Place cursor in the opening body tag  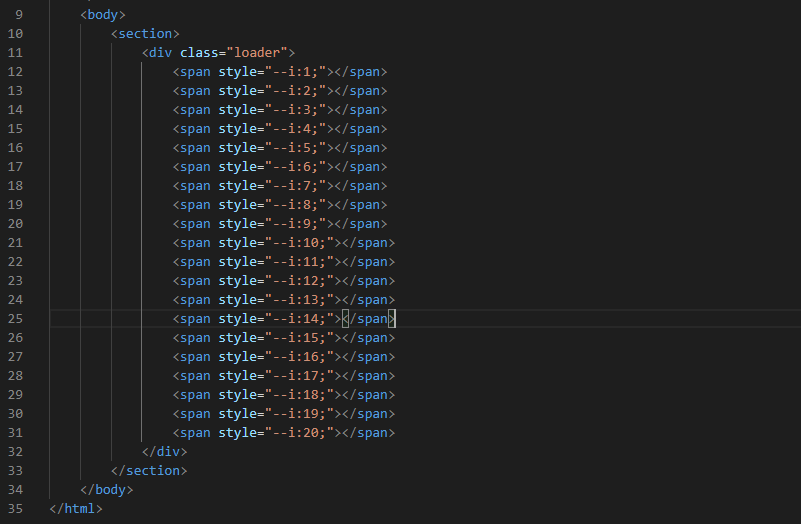coord(103,14)
